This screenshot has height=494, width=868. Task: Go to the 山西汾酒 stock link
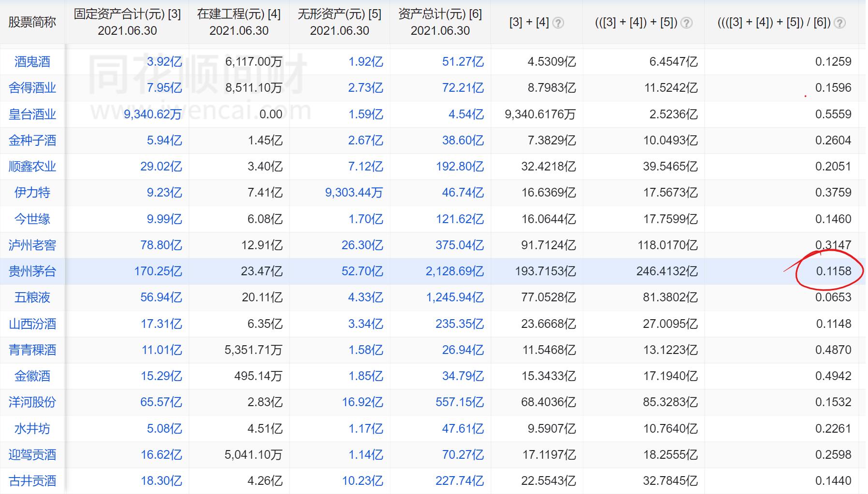click(32, 324)
